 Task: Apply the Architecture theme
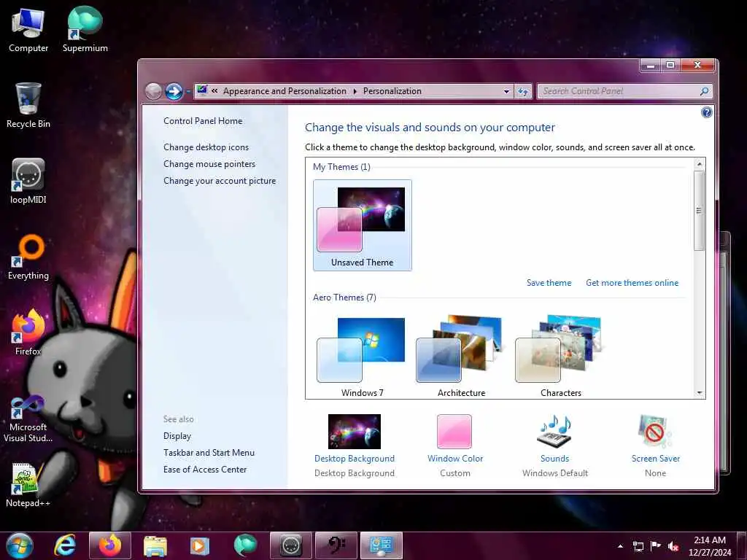[461, 356]
